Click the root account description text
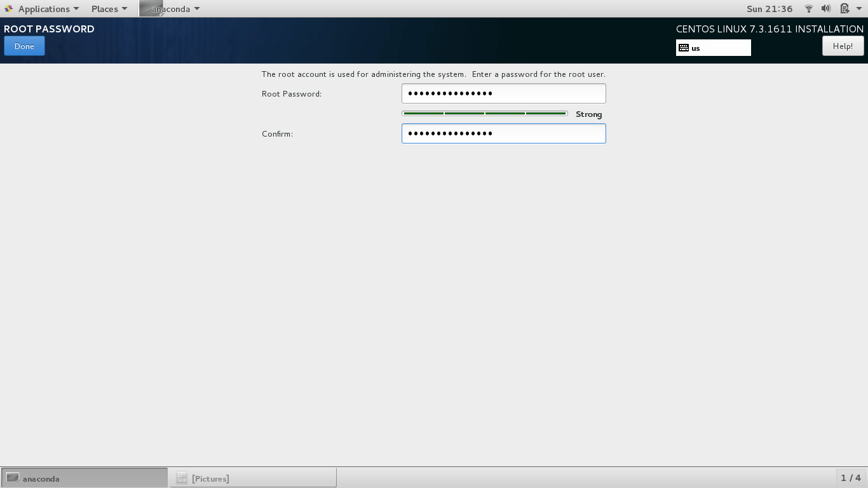868x488 pixels. coord(433,74)
